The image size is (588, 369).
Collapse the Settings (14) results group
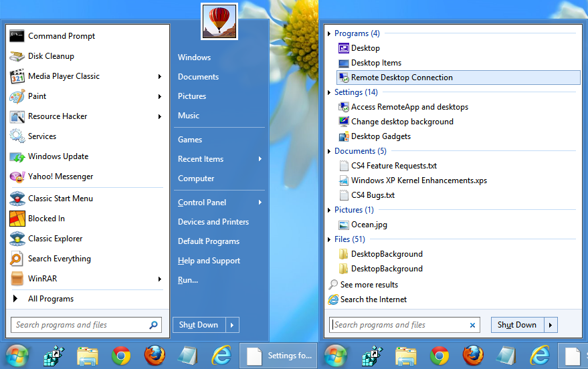pyautogui.click(x=329, y=92)
